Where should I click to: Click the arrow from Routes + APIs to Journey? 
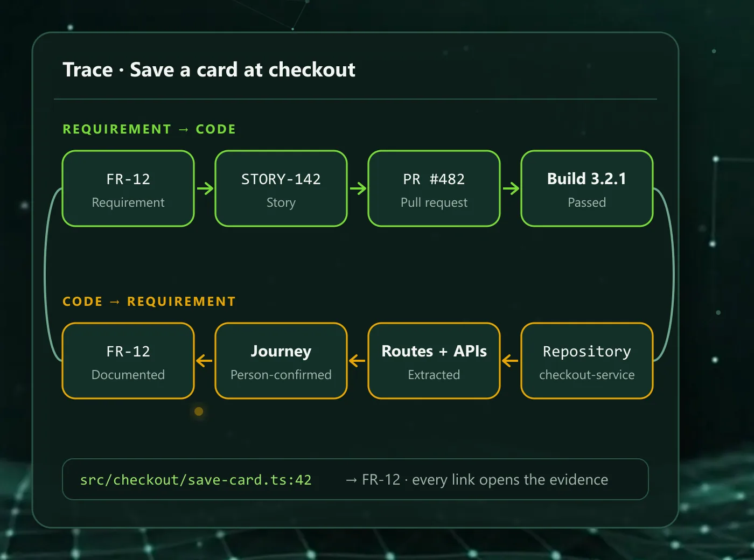(357, 361)
